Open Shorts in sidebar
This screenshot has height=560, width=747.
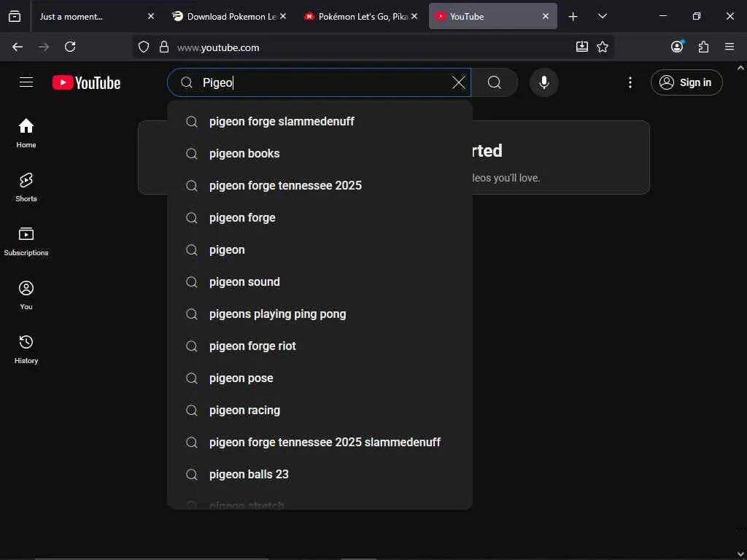click(26, 187)
